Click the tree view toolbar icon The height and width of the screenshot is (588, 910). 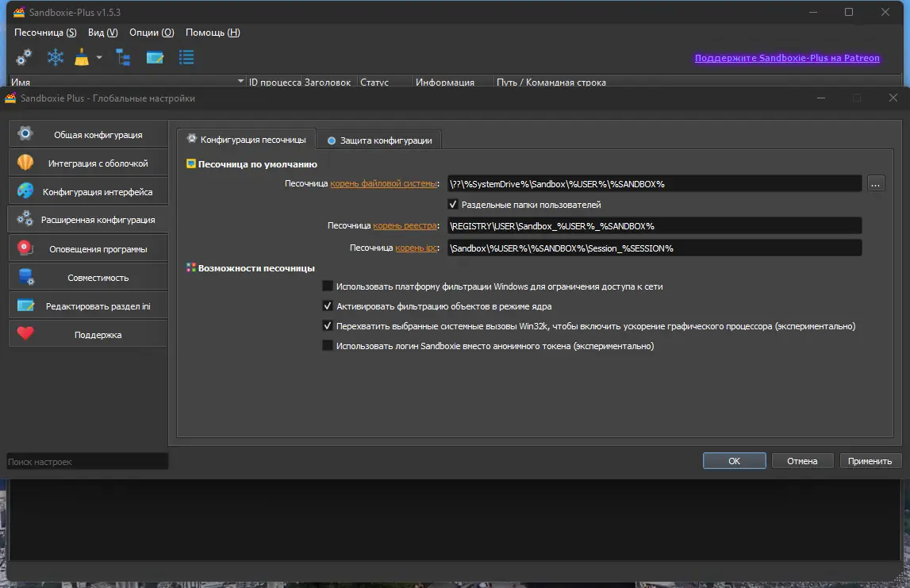[123, 57]
